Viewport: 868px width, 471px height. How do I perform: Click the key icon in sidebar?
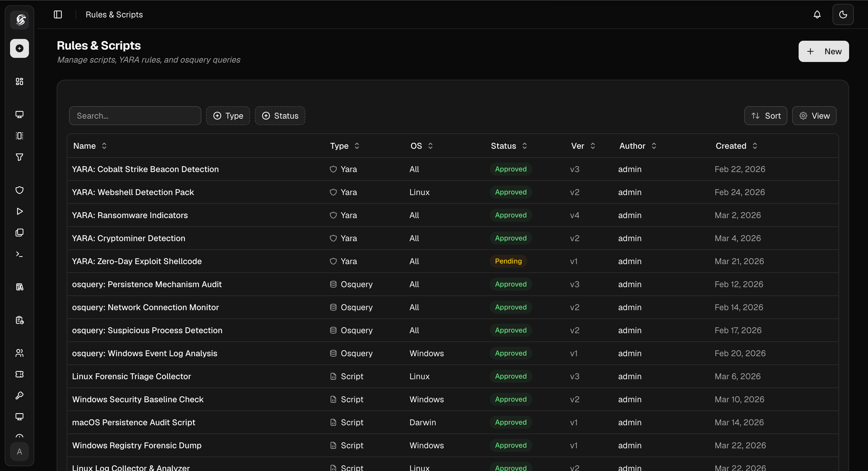19,395
